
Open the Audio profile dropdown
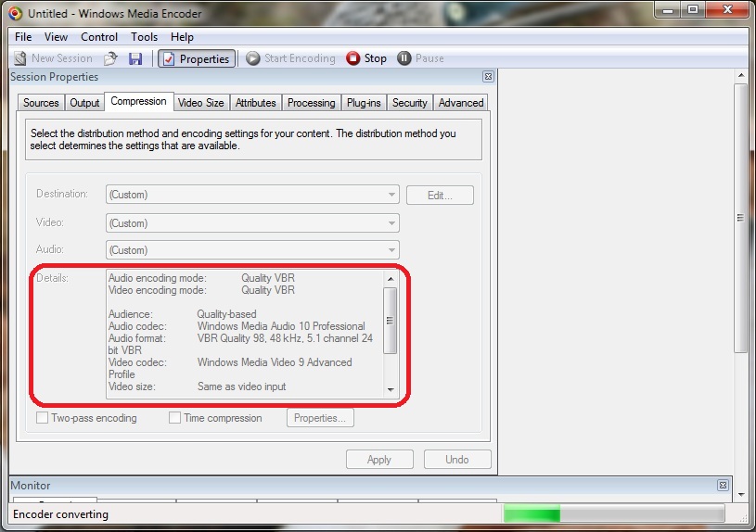(252, 250)
